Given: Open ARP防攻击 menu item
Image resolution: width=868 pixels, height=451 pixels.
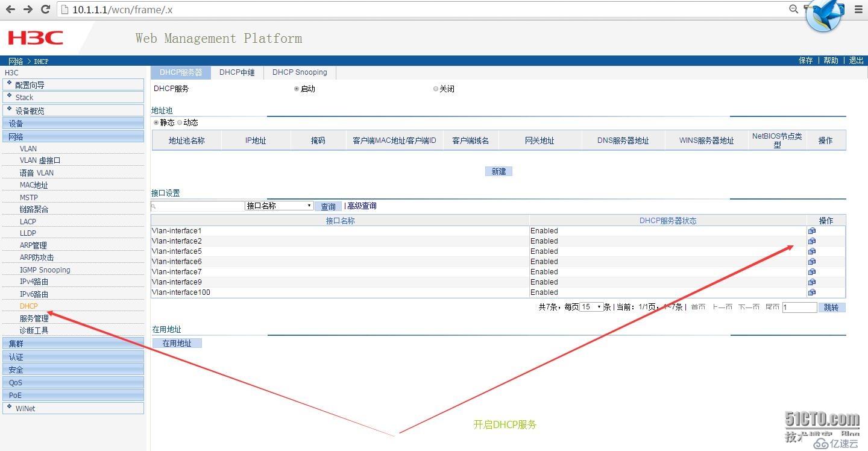Looking at the screenshot, I should [37, 257].
